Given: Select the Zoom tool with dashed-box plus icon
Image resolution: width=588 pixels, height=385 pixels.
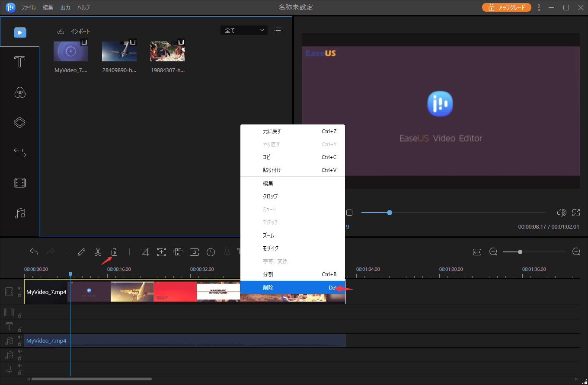Looking at the screenshot, I should [x=161, y=252].
